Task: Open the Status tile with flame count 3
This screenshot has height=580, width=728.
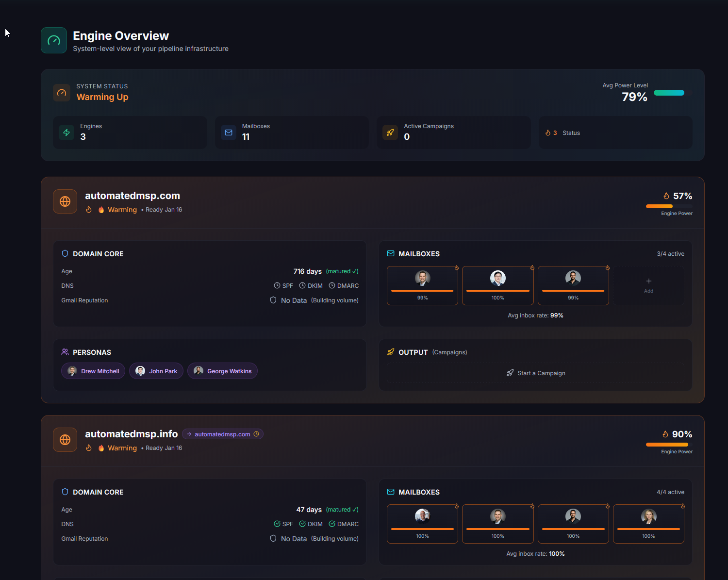Action: pyautogui.click(x=615, y=133)
